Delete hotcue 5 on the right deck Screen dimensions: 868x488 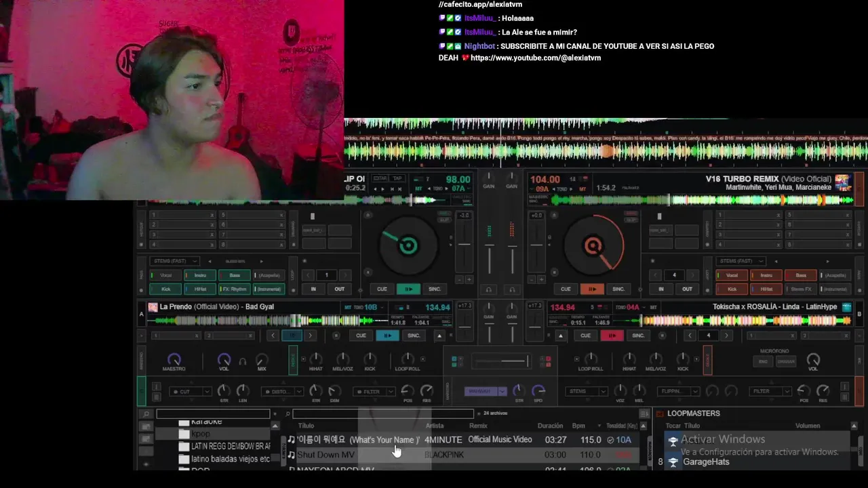[846, 216]
